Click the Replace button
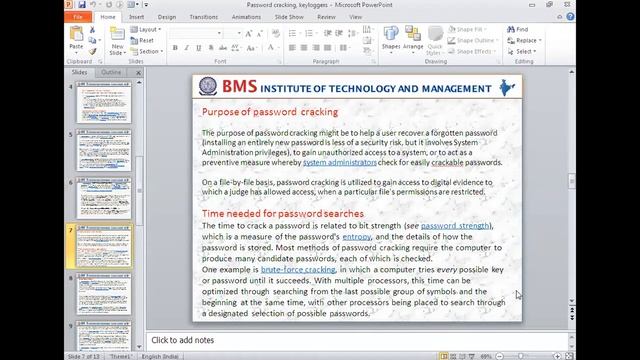Screen dimensions: 640x360 pyautogui.click(x=524, y=40)
